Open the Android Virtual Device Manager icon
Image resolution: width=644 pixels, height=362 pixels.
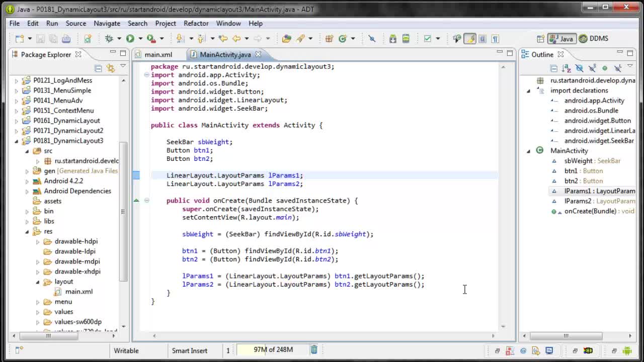pyautogui.click(x=406, y=39)
